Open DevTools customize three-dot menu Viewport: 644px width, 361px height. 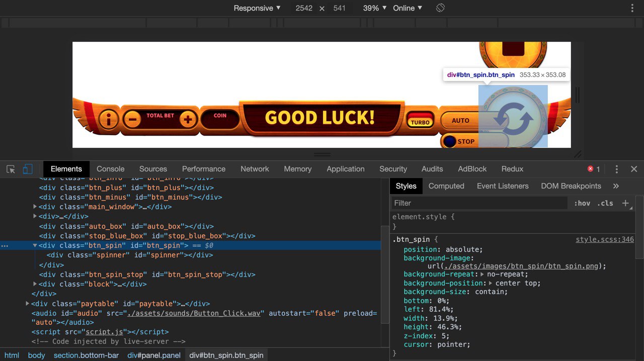[x=616, y=169]
